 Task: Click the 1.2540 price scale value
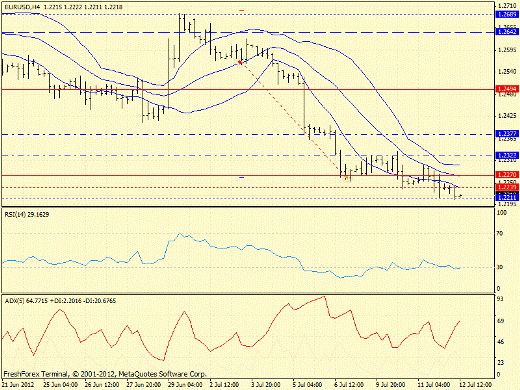pos(508,72)
